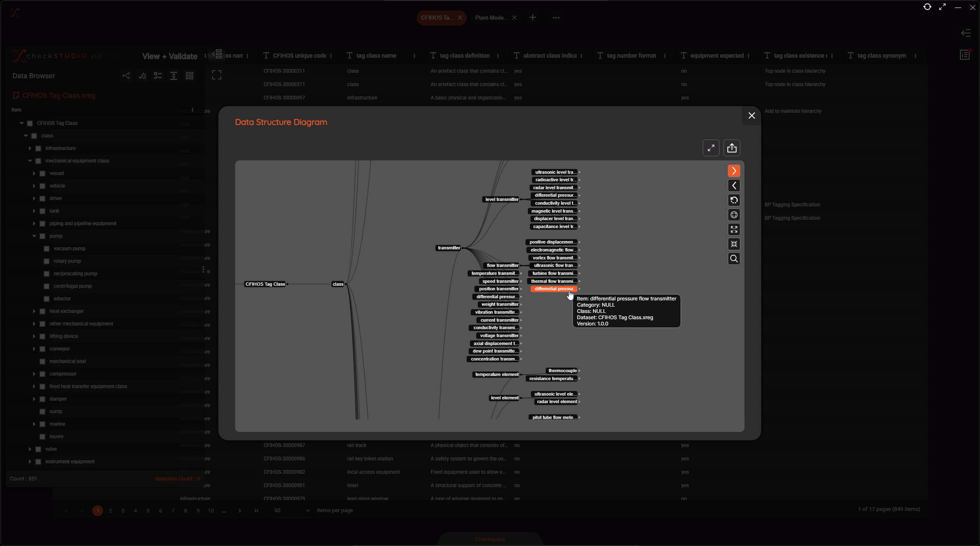The height and width of the screenshot is (546, 980).
Task: Collapse the CFIHOS Tag Class tree node
Action: click(x=22, y=123)
